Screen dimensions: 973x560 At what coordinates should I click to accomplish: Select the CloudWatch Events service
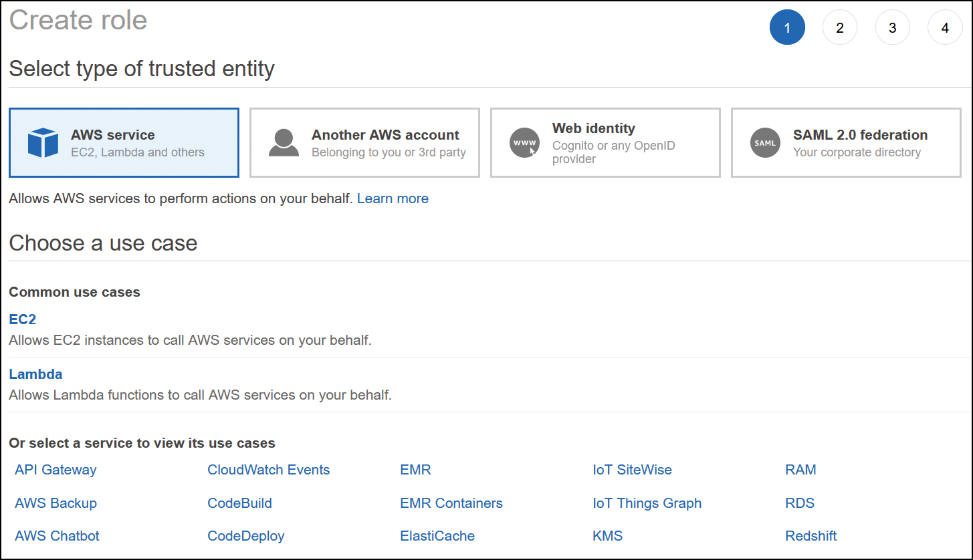pyautogui.click(x=268, y=470)
